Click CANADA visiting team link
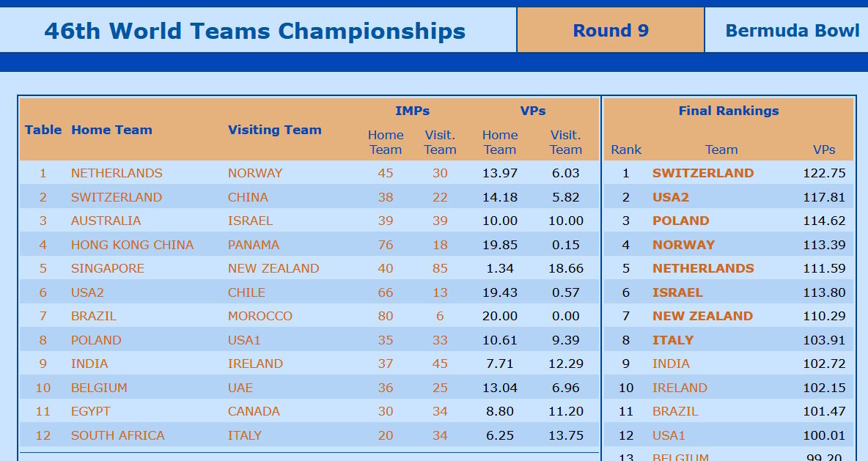 [x=254, y=411]
